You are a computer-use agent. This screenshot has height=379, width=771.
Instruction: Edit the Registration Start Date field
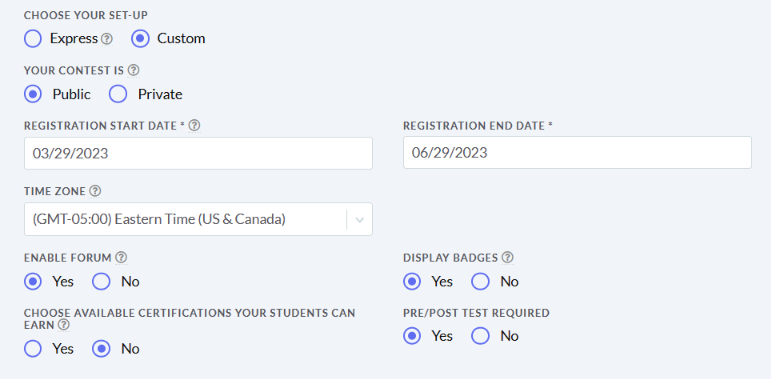[x=198, y=153]
